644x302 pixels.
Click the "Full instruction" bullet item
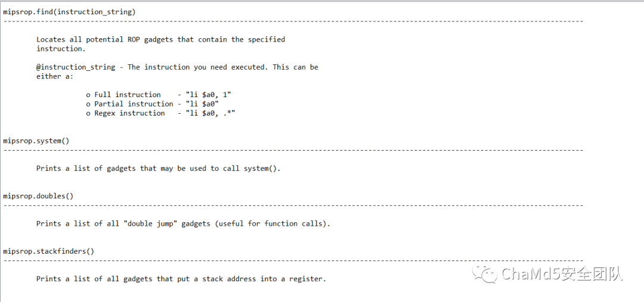123,95
